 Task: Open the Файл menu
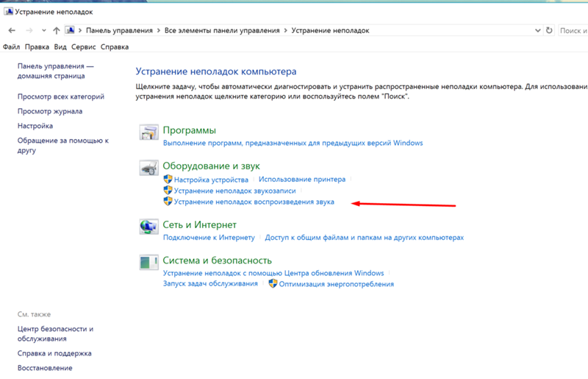tap(11, 47)
